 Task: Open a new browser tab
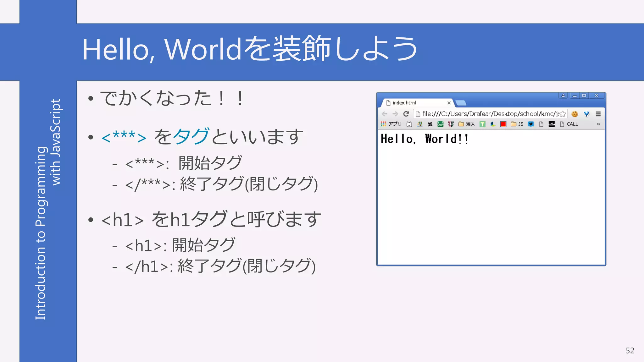tap(461, 103)
